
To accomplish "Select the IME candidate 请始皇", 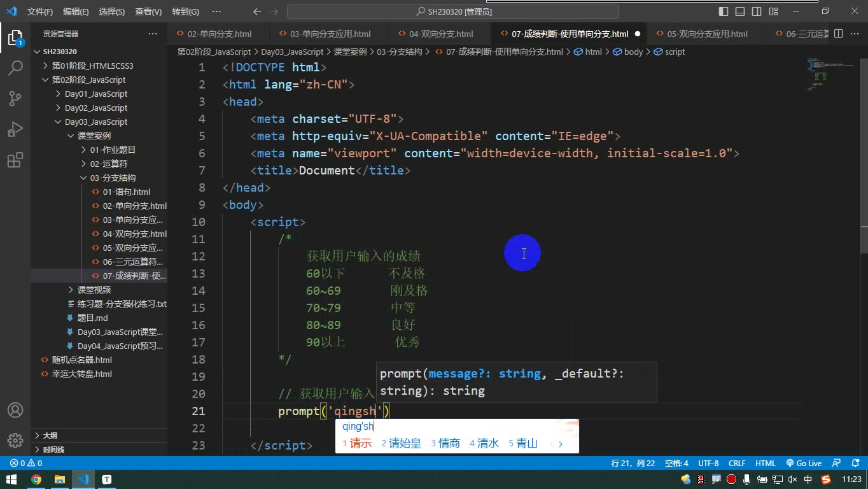I will 402,443.
